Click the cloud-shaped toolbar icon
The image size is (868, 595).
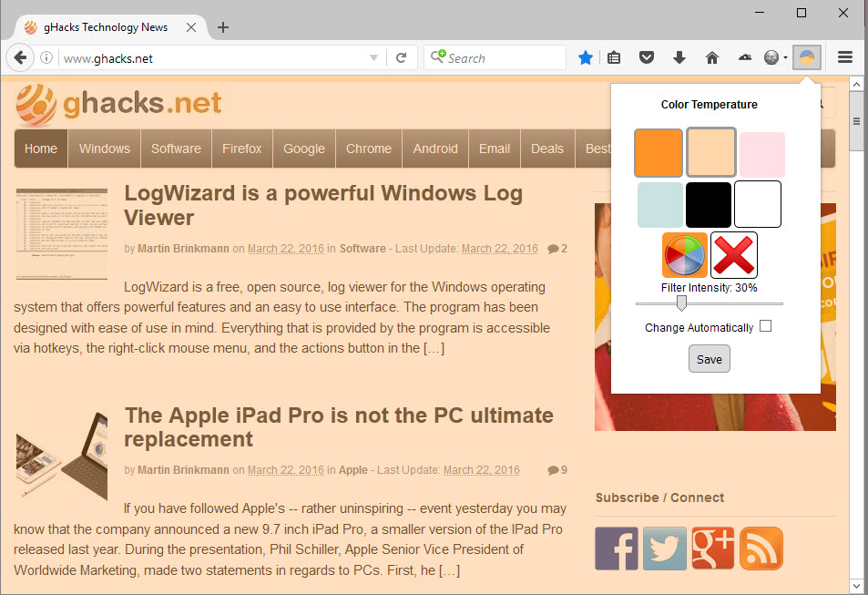[745, 57]
